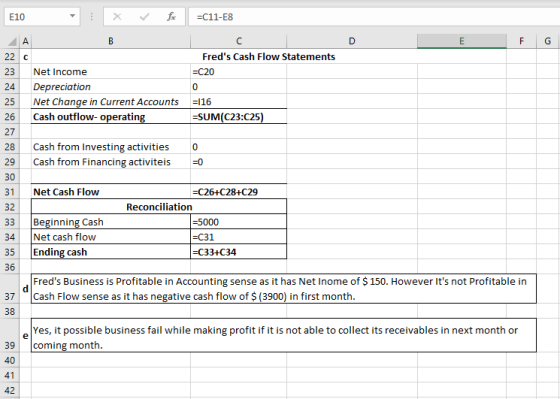Select column F header

(x=521, y=41)
